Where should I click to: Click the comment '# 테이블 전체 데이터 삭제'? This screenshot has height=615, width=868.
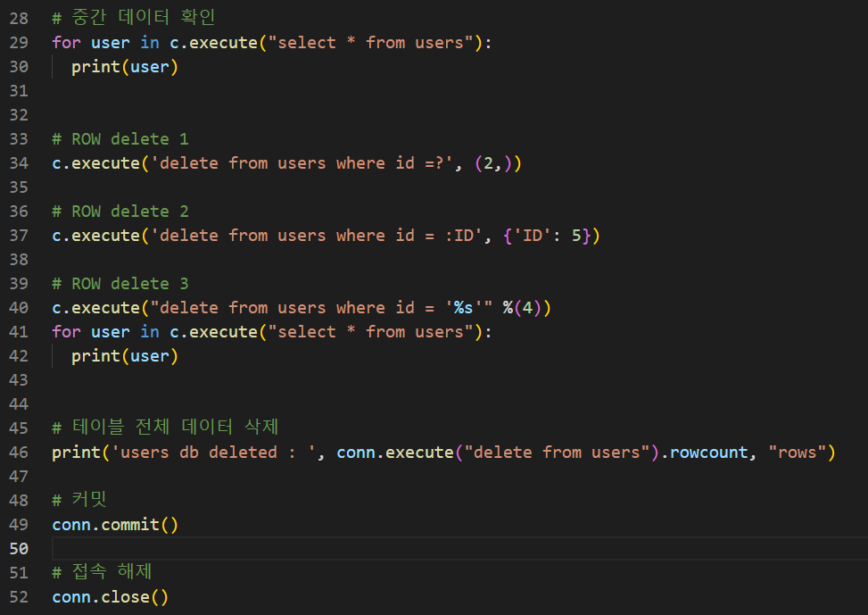pos(165,427)
